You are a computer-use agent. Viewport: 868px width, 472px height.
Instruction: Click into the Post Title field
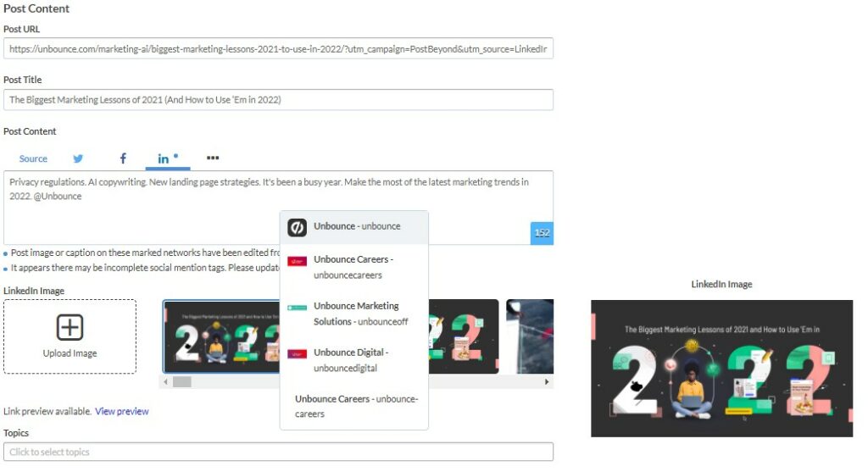click(x=278, y=100)
